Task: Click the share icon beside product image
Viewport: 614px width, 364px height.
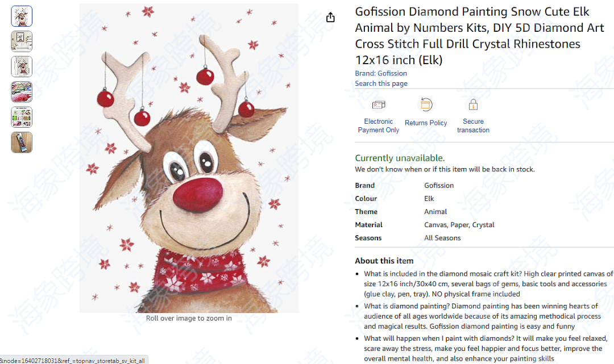Action: click(330, 17)
